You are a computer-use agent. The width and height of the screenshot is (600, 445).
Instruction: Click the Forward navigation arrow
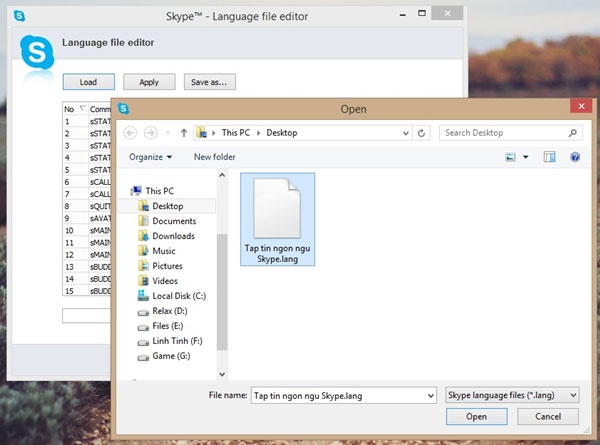[x=150, y=133]
